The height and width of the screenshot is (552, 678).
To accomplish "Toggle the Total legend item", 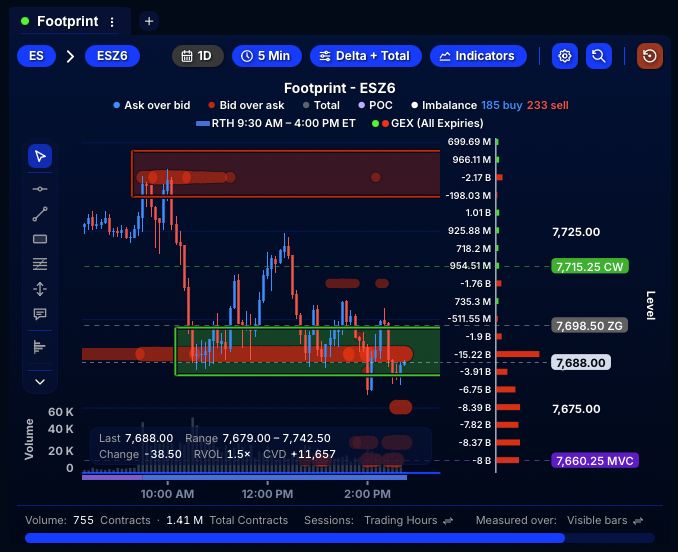I will (321, 105).
